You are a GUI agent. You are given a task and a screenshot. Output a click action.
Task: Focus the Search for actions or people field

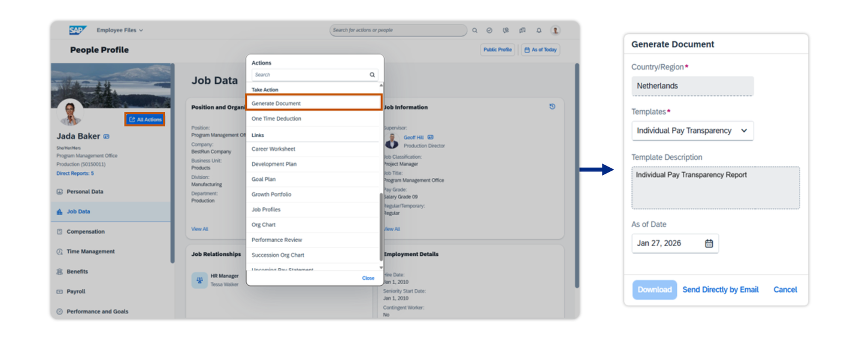[x=398, y=30]
